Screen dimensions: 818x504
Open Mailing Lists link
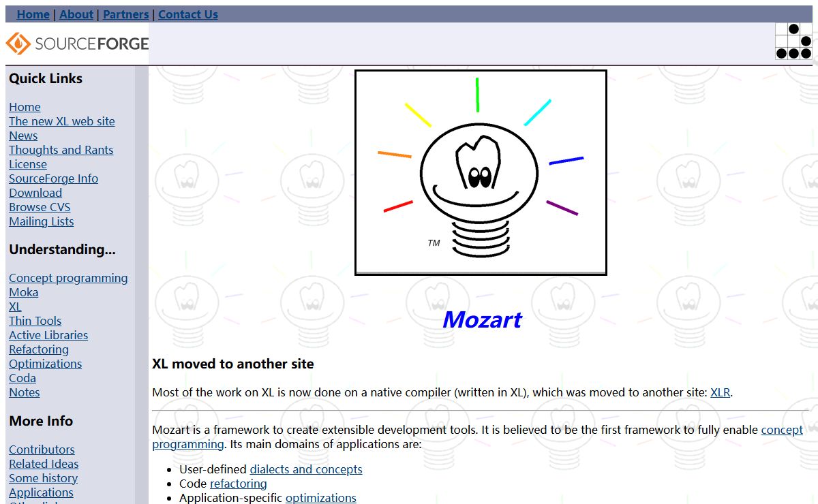click(42, 221)
